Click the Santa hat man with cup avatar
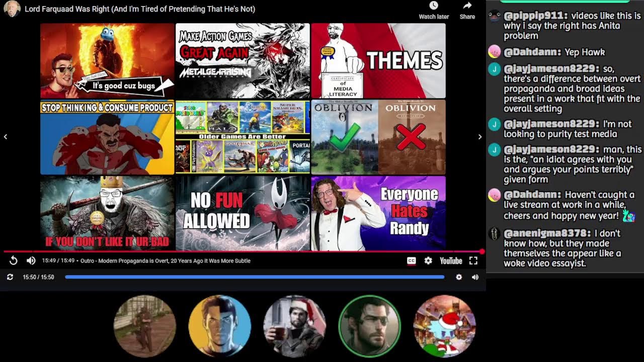The image size is (644, 362). click(294, 326)
